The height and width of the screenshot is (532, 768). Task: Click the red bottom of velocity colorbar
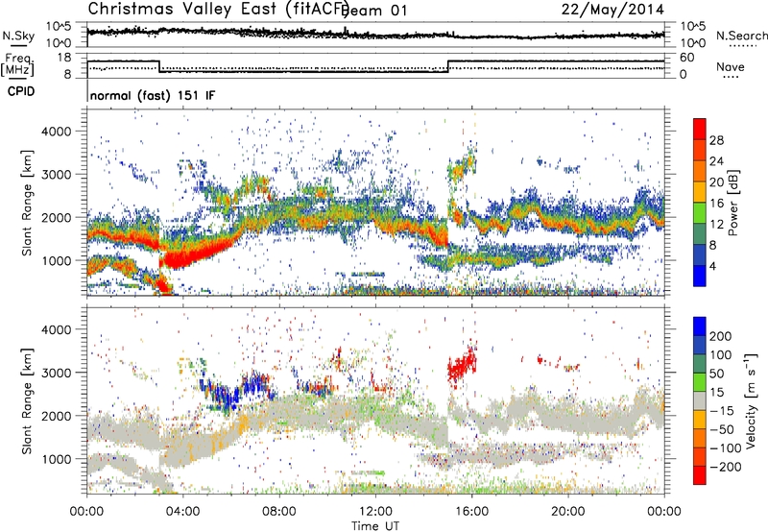700,475
